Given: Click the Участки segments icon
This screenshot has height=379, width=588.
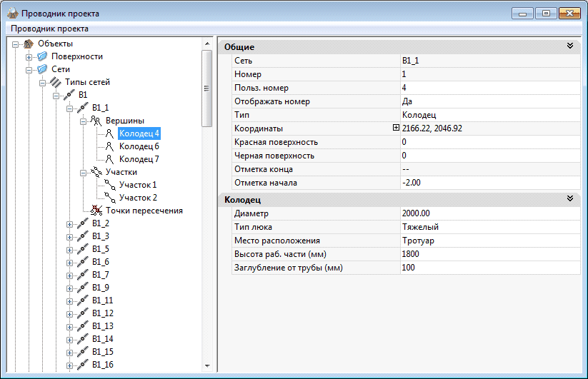Looking at the screenshot, I should [x=96, y=172].
